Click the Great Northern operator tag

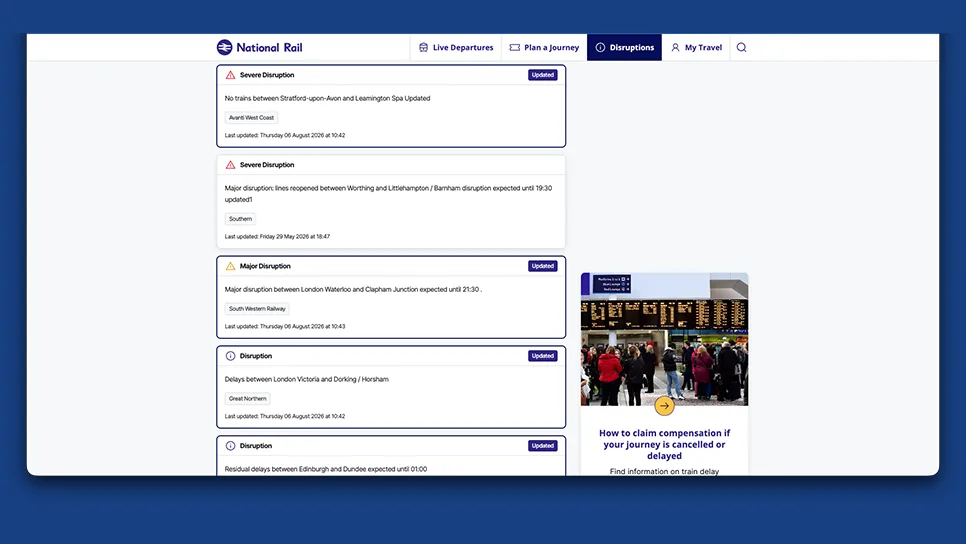tap(248, 399)
